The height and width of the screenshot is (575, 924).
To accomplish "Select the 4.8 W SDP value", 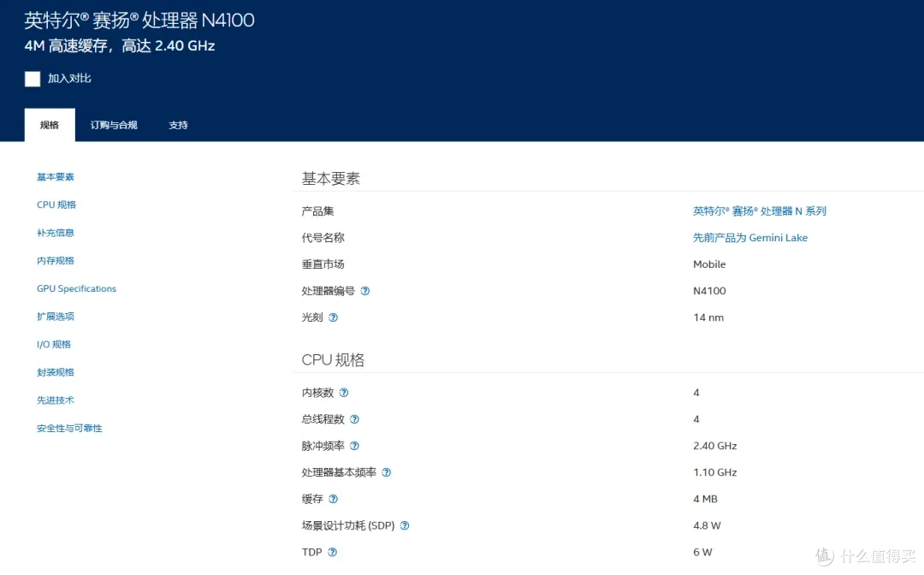I will (x=707, y=525).
